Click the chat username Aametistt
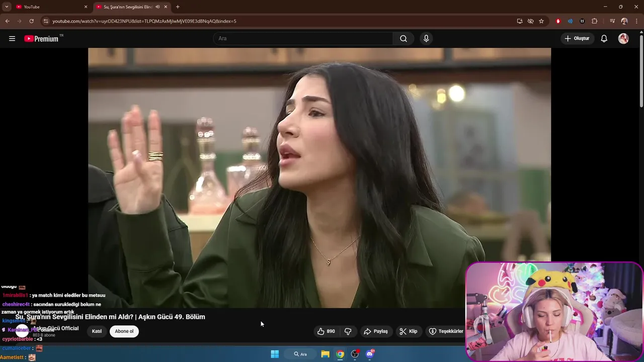644x362 pixels. click(12, 357)
